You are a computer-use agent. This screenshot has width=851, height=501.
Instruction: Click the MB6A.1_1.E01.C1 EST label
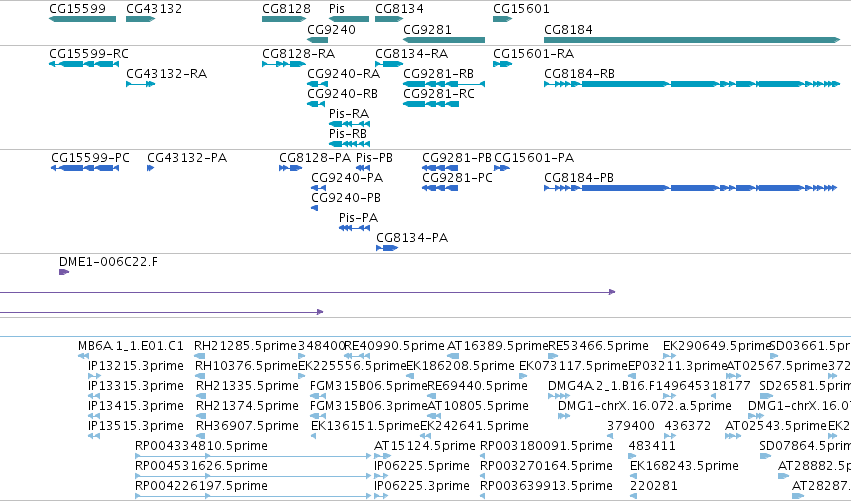tap(131, 346)
